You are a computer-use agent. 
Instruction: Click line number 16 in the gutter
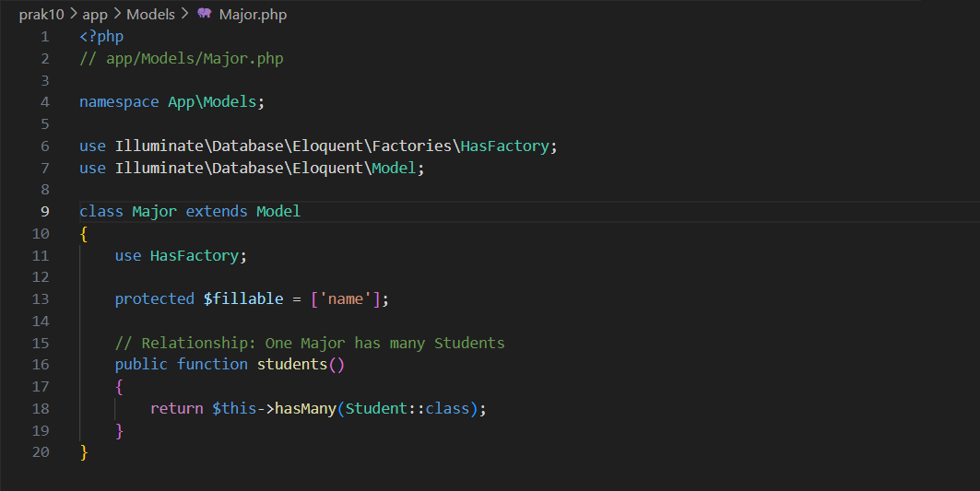click(x=40, y=365)
